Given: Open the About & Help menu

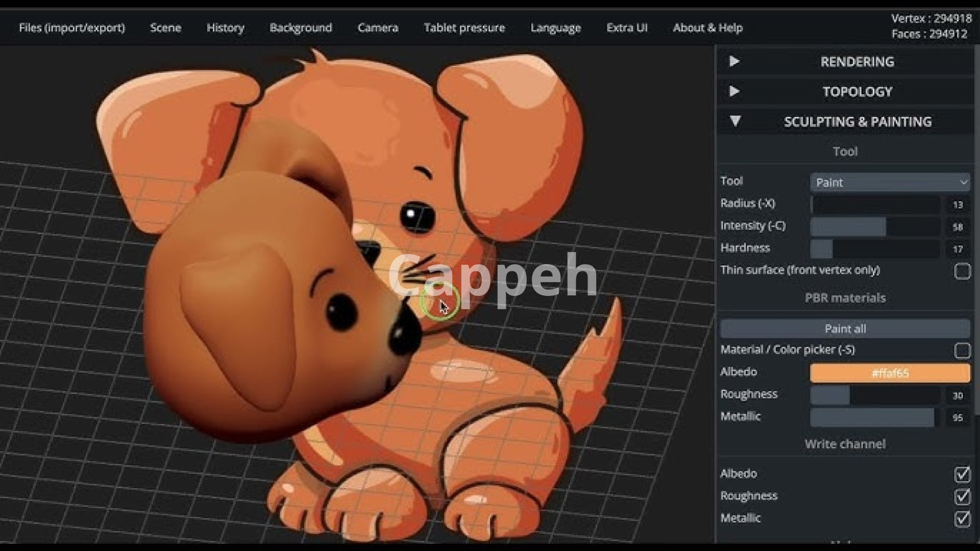Looking at the screenshot, I should [x=707, y=28].
